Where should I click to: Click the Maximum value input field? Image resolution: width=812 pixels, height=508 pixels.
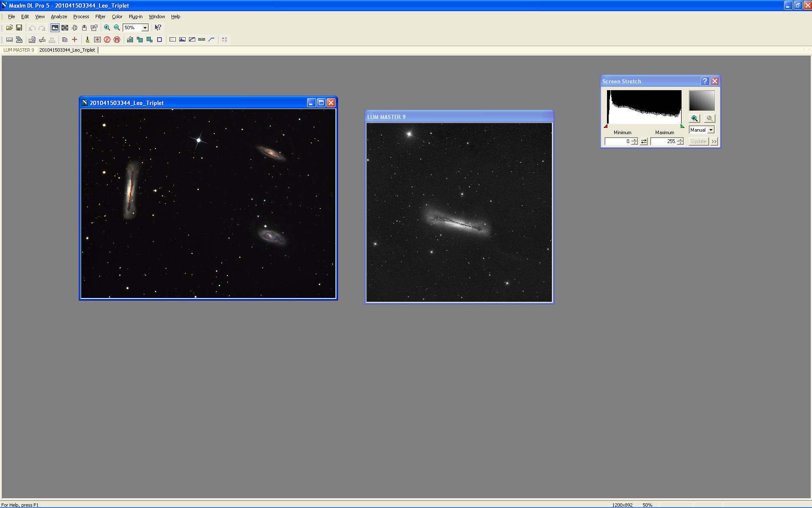pos(663,141)
